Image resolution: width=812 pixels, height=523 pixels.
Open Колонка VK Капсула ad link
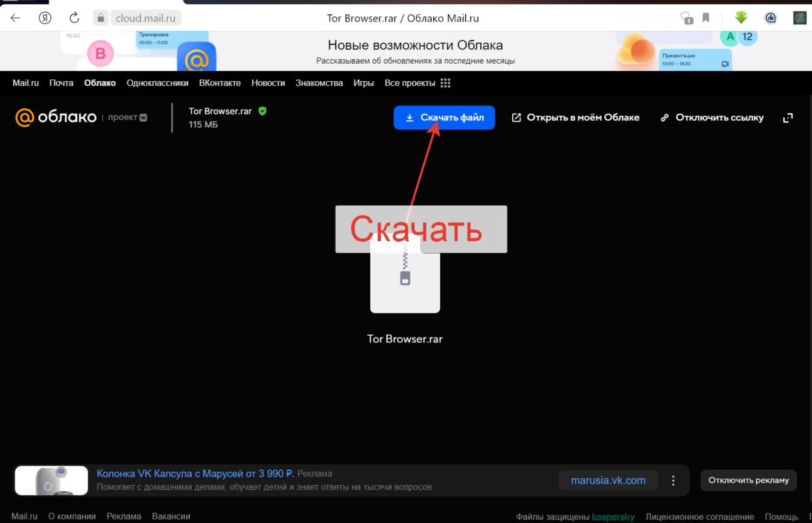pyautogui.click(x=195, y=474)
